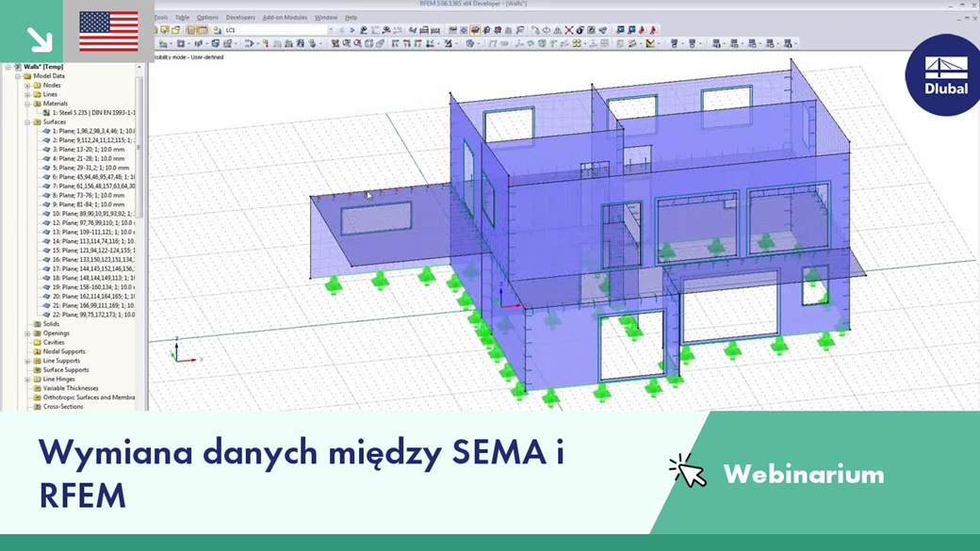Select surface '19: Plane; 158-160,134'
Screen dimensions: 980x551
click(x=93, y=286)
